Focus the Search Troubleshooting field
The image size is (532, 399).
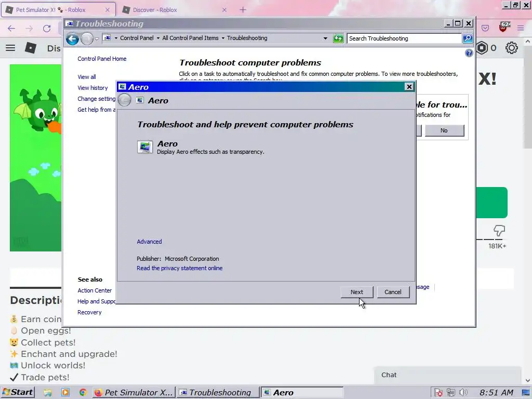point(404,38)
